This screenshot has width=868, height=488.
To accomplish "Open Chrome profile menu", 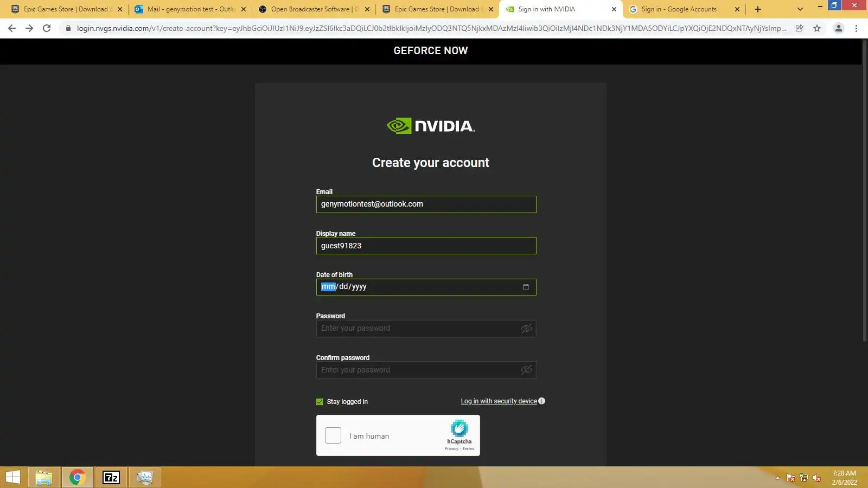I will point(839,28).
